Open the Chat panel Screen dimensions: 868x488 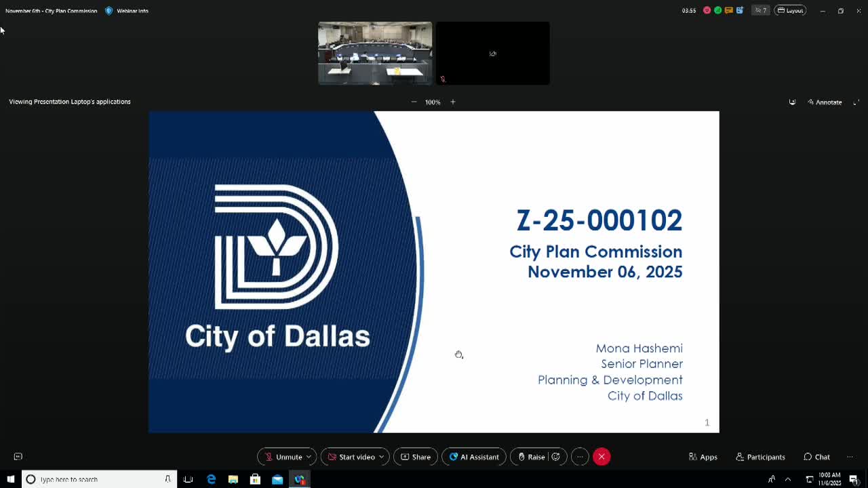[816, 457]
